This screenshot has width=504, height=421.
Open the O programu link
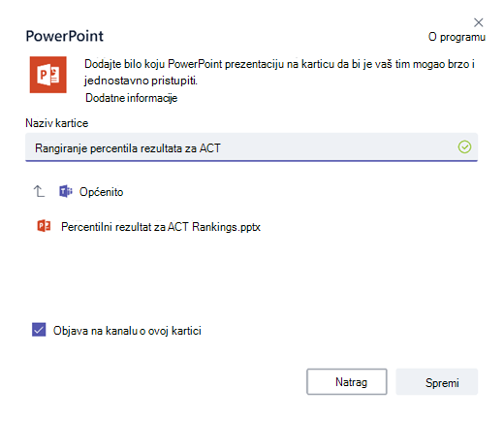[x=457, y=37]
